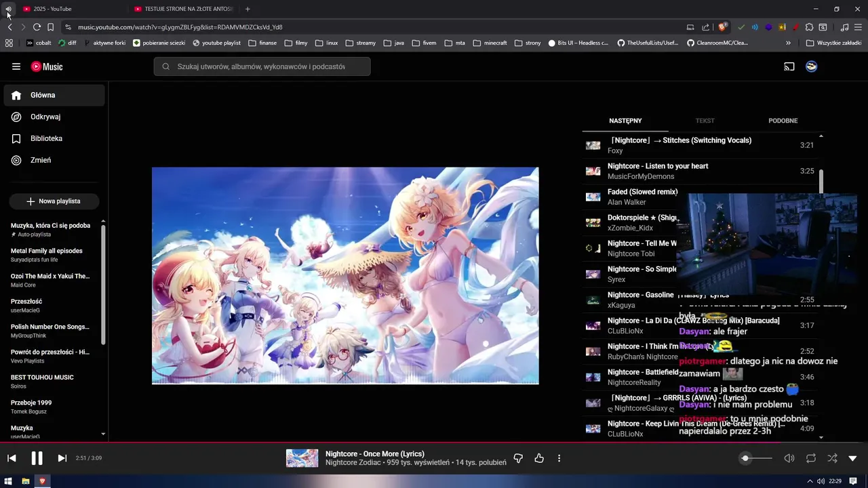Click the anime album art image
This screenshot has height=488, width=868.
point(345,276)
